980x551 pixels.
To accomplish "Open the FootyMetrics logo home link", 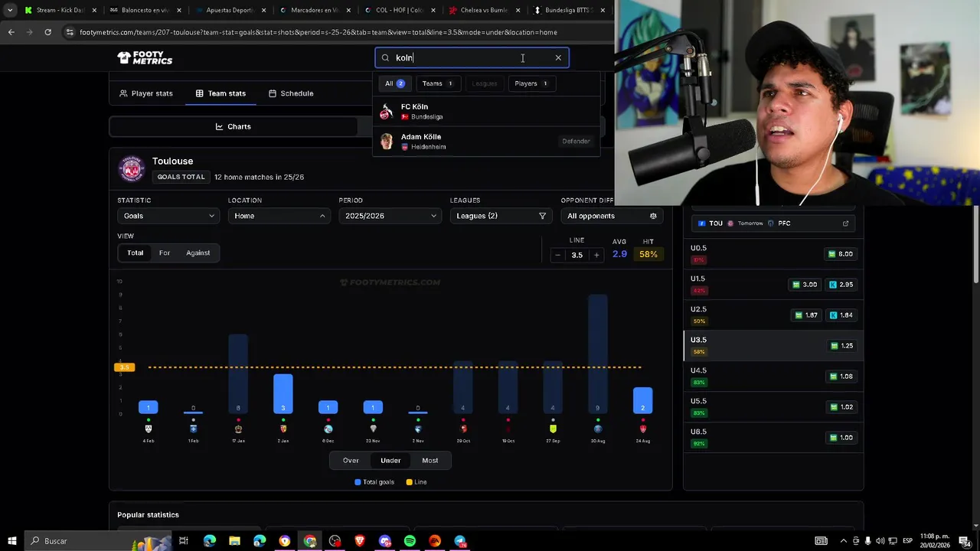I will pyautogui.click(x=145, y=58).
